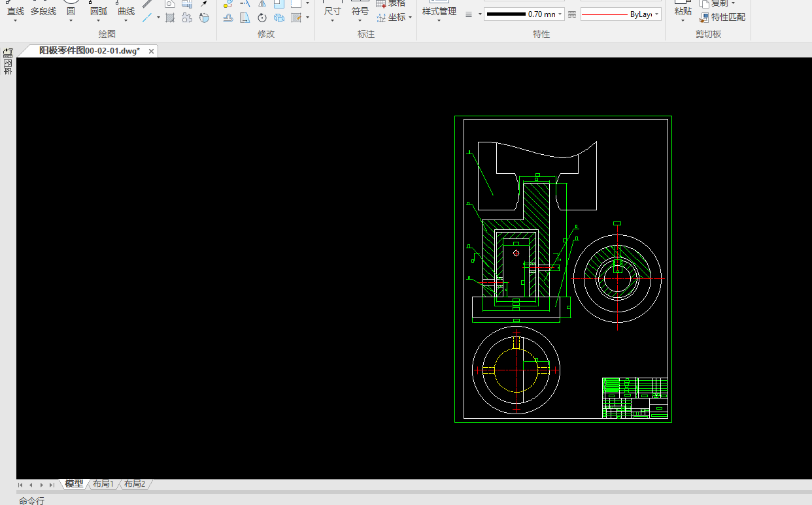
Task: Expand the 样式管理 dropdown arrow
Action: tap(439, 21)
